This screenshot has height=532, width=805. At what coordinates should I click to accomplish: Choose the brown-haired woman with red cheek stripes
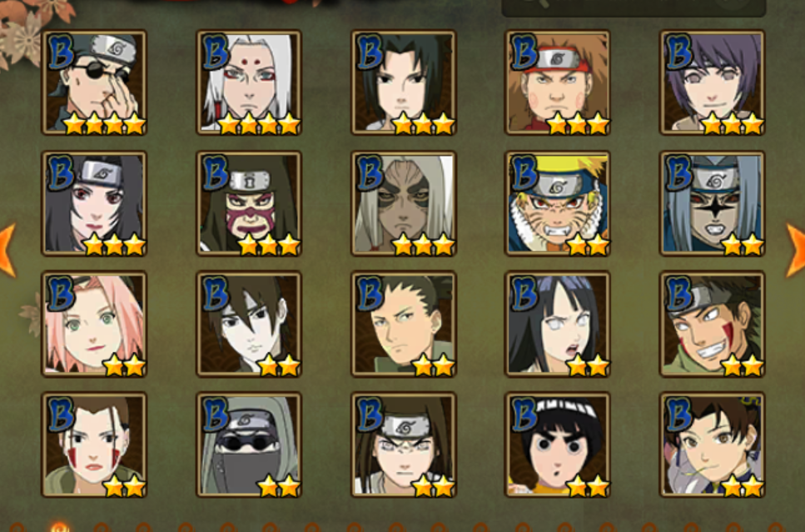coord(94,445)
